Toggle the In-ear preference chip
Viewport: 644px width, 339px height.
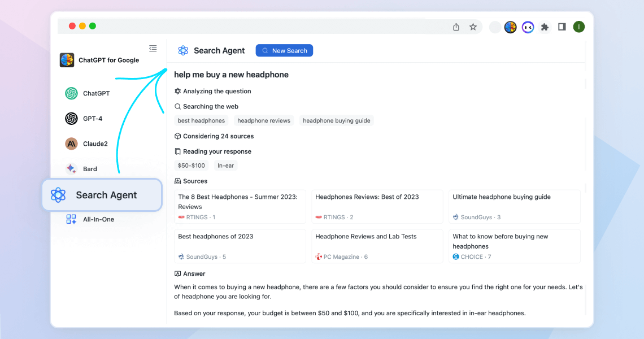225,166
